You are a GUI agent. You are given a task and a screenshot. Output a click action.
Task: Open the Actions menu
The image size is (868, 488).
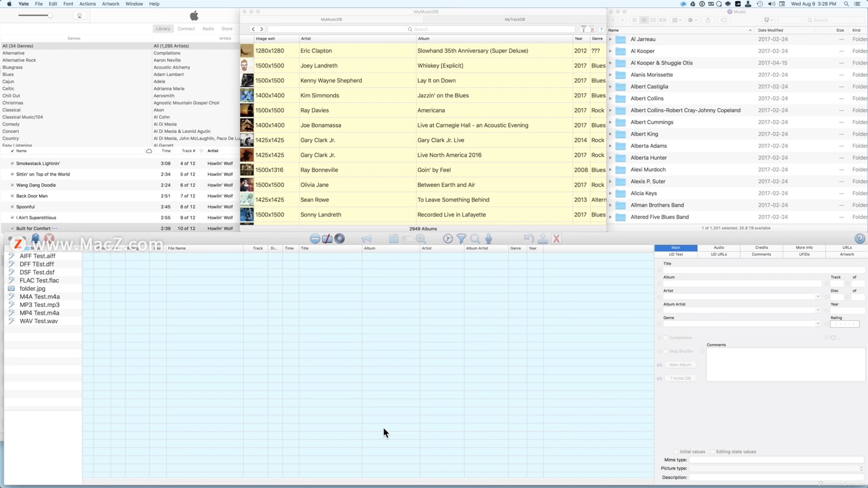[87, 4]
